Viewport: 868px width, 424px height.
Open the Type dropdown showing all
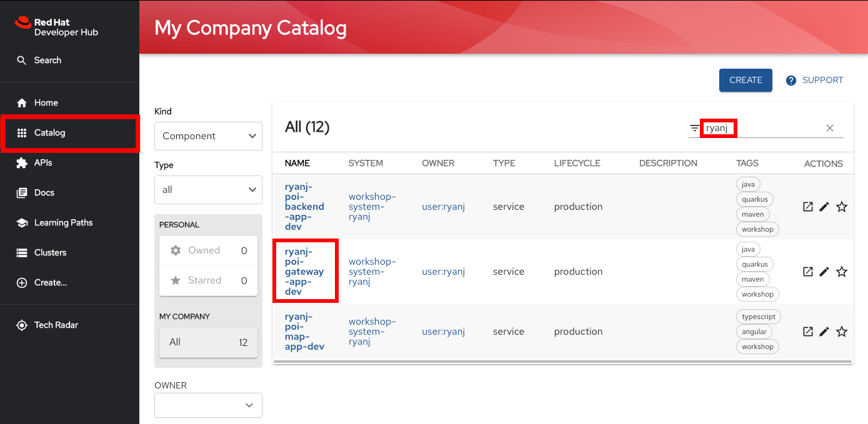(x=208, y=190)
